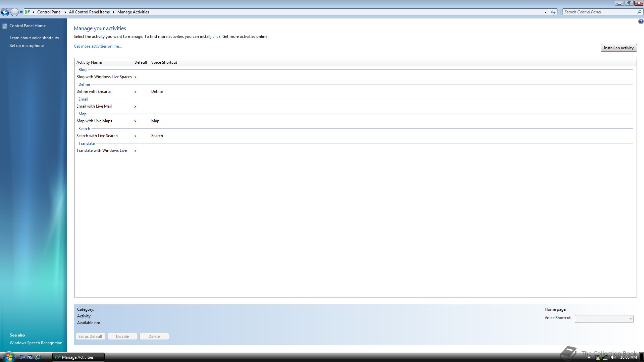644x362 pixels.
Task: Open the Voice Shortcut combo box
Action: click(604, 319)
